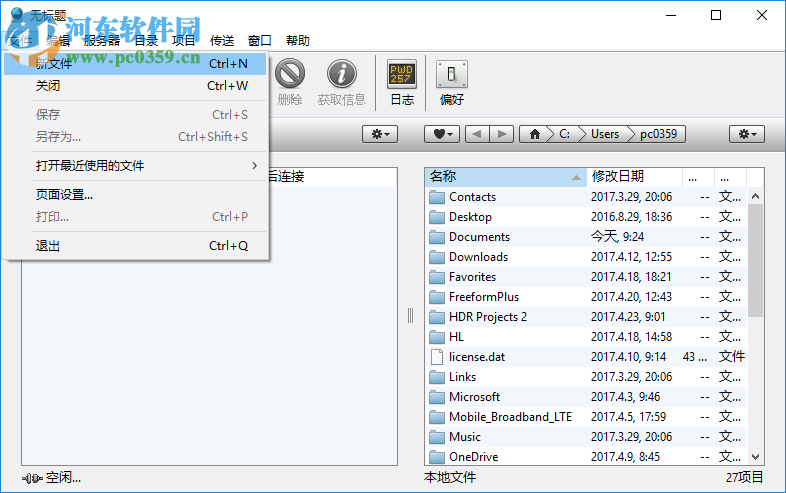Open Preferences (偏好) toolbar icon
The height and width of the screenshot is (493, 786).
pos(452,74)
